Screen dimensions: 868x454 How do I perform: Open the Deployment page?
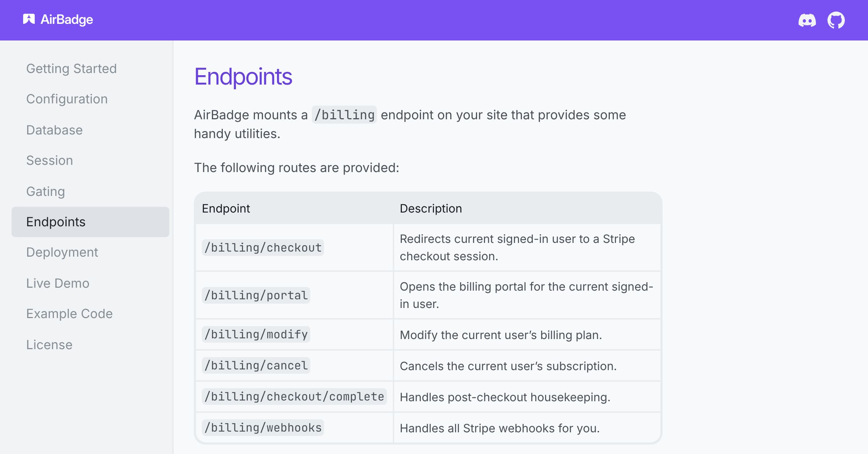62,252
